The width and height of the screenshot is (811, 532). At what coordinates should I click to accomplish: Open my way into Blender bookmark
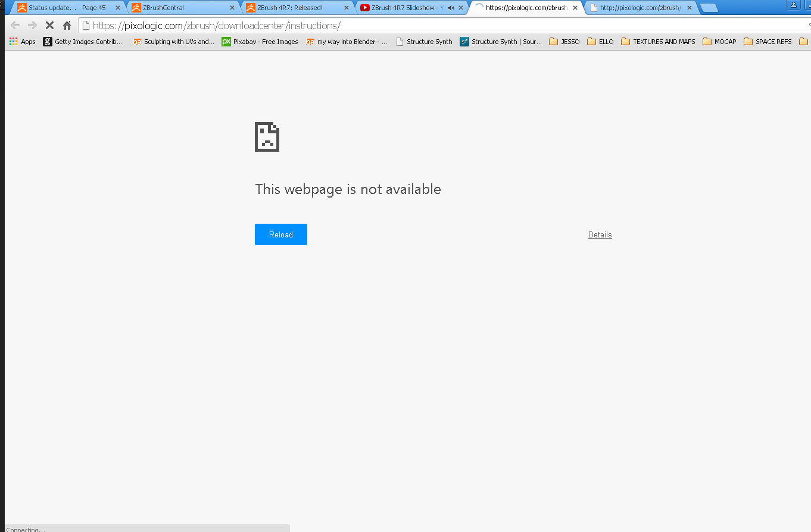tap(347, 42)
